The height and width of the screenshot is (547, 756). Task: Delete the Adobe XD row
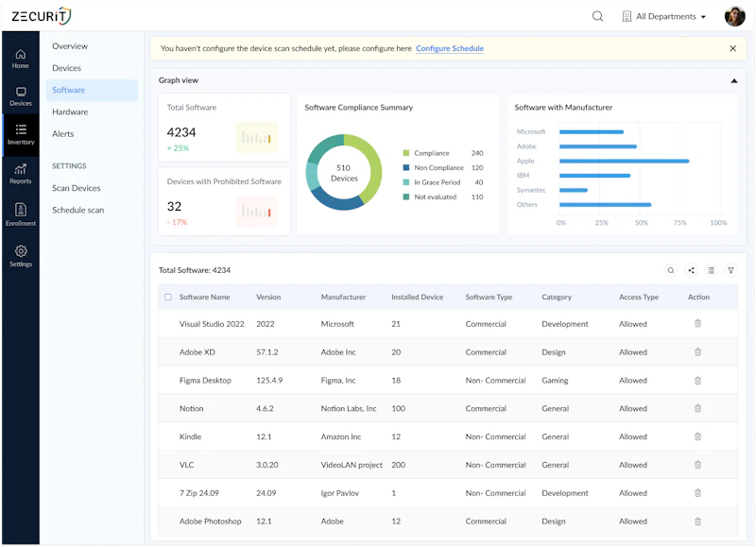(697, 351)
